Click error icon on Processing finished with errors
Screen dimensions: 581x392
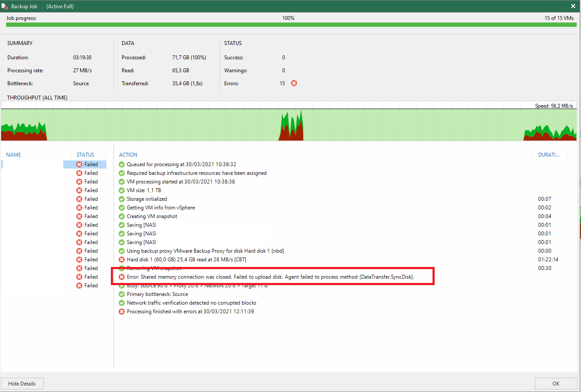click(x=122, y=312)
